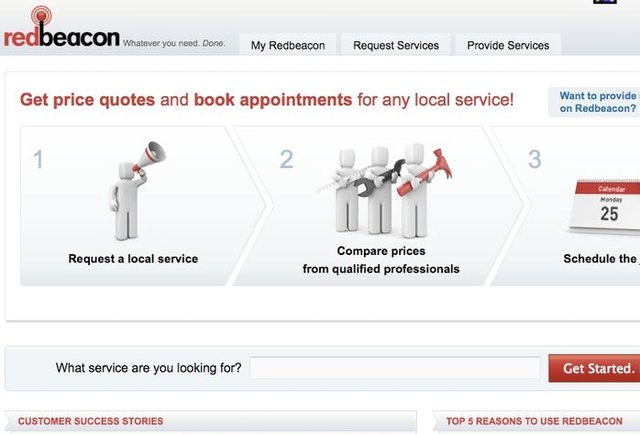
Task: Click 'What service are you looking for?' label
Action: 149,368
